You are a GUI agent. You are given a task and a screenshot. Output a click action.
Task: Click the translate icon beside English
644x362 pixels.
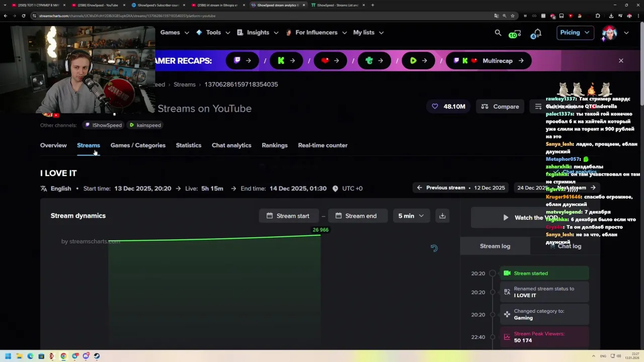(44, 189)
